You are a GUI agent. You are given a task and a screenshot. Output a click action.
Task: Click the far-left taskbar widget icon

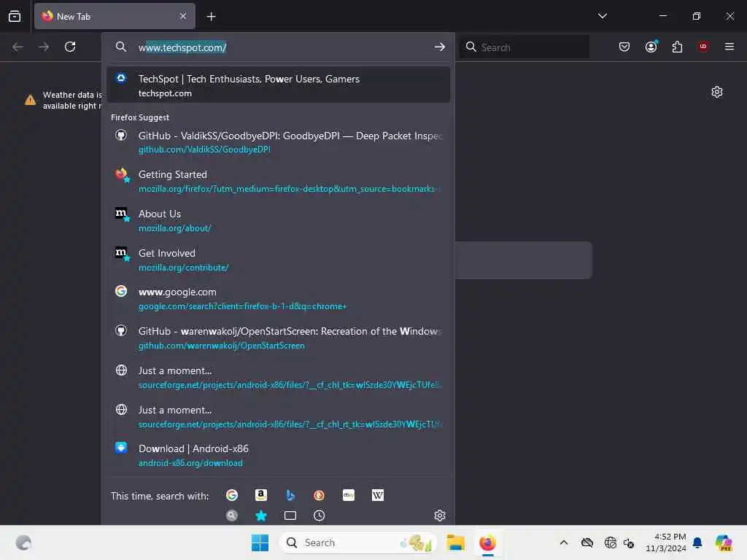[x=23, y=542]
